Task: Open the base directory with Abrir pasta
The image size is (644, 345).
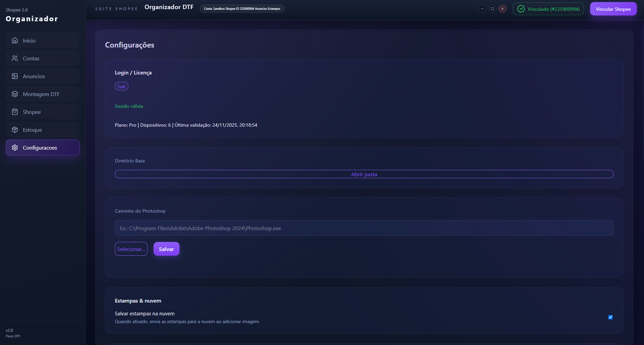Action: click(x=364, y=174)
